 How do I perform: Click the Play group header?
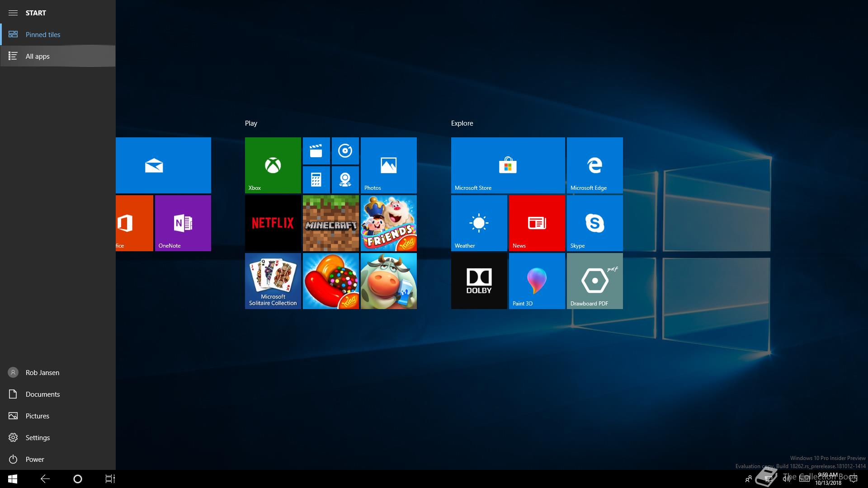pyautogui.click(x=251, y=123)
